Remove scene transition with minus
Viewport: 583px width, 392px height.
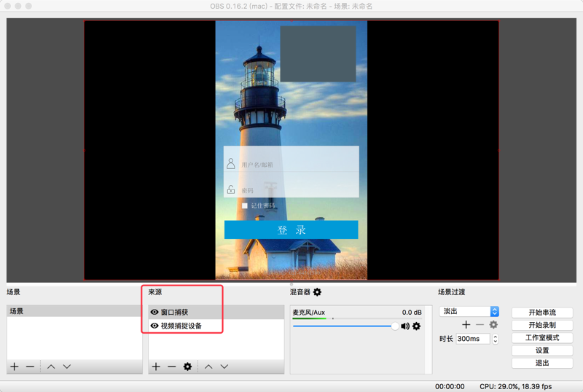[x=480, y=325]
